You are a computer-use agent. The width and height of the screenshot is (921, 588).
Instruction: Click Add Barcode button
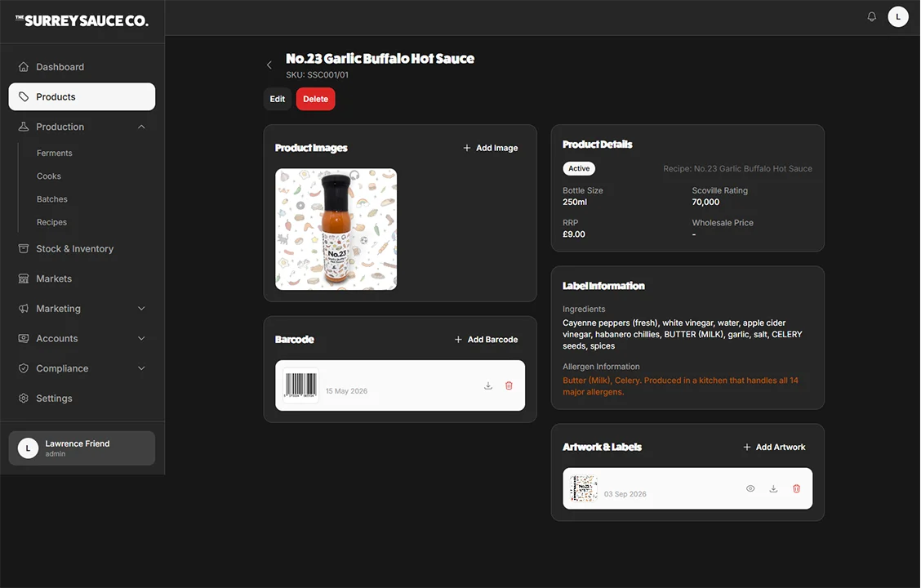click(487, 340)
